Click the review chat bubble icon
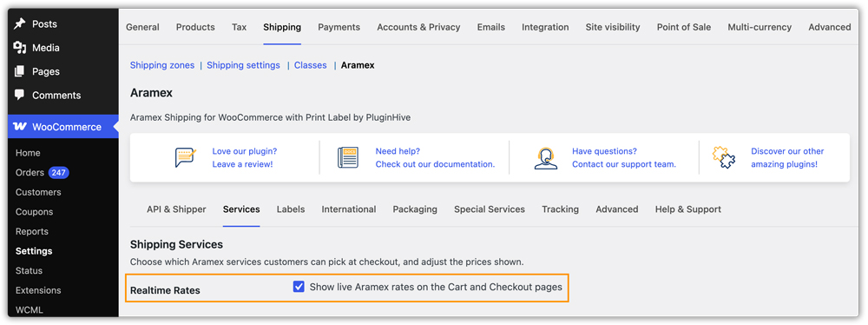The width and height of the screenshot is (868, 325). click(186, 157)
